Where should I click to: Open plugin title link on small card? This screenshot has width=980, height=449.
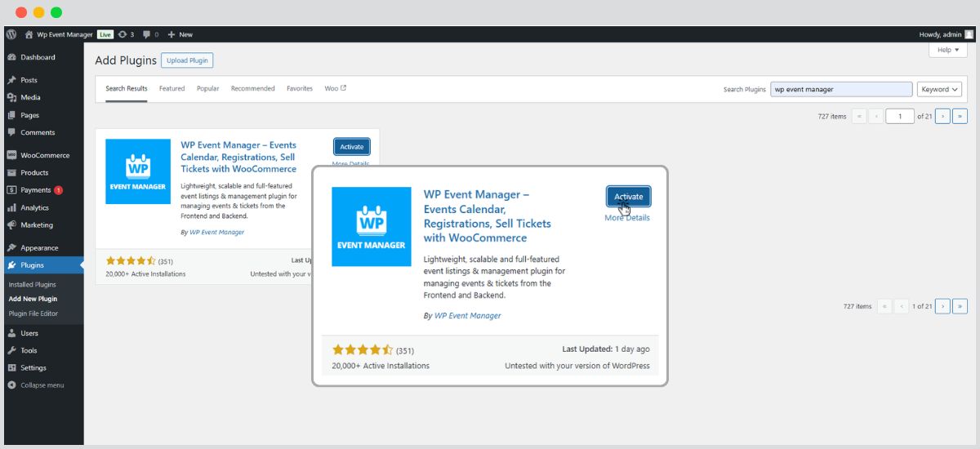[238, 157]
